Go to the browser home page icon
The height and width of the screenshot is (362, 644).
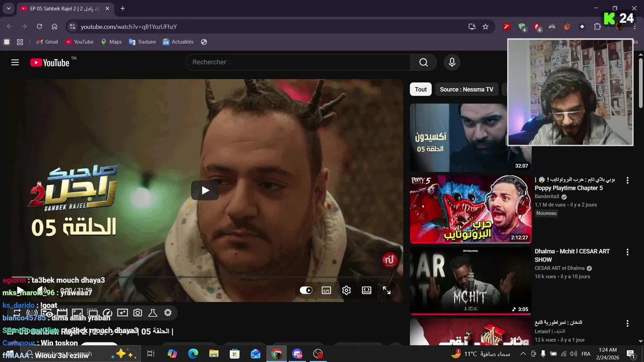click(x=54, y=27)
